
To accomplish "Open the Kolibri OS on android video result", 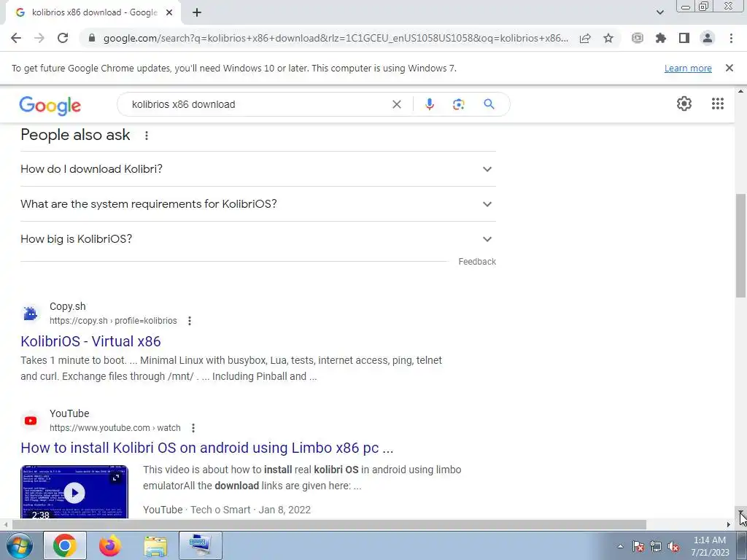I will point(206,448).
